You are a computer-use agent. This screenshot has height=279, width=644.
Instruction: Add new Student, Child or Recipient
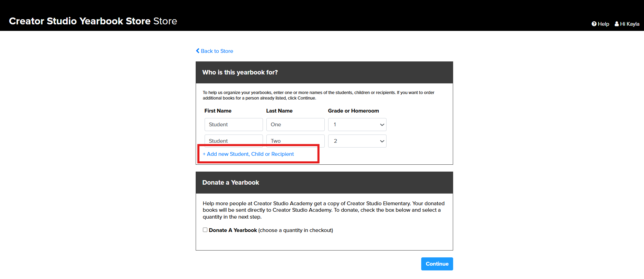coord(248,154)
